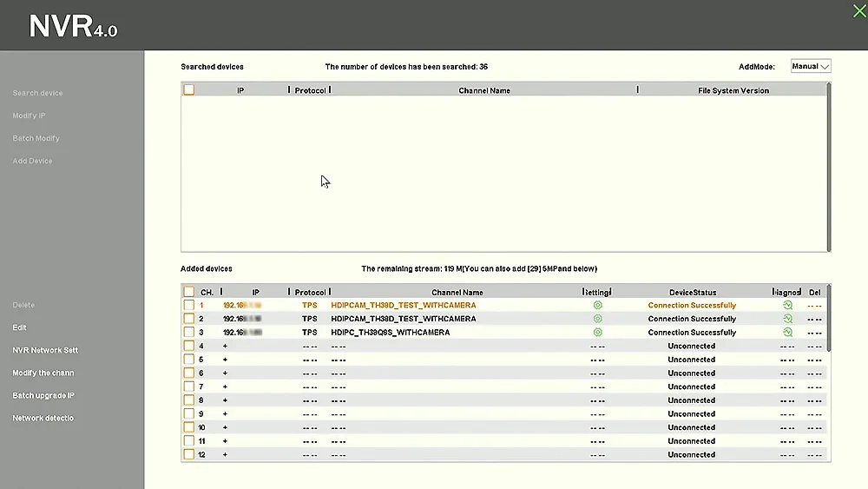Open Modify the chann option

[43, 373]
